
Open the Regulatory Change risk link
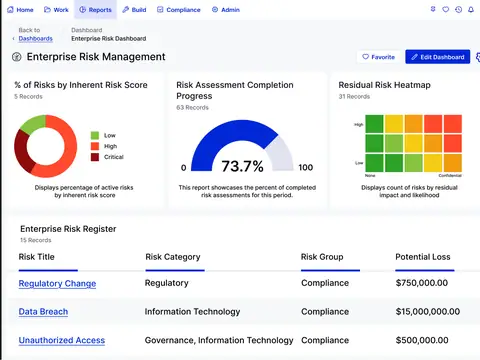click(57, 284)
